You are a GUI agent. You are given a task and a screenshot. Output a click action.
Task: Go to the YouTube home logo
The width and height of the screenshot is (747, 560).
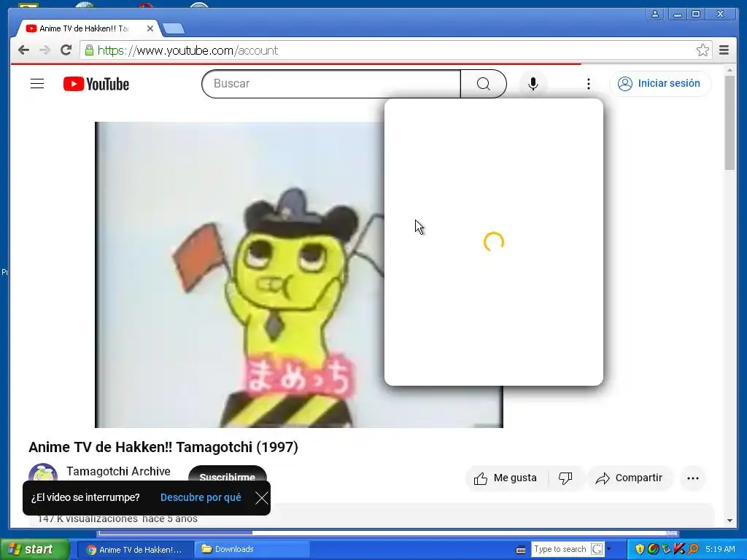96,84
